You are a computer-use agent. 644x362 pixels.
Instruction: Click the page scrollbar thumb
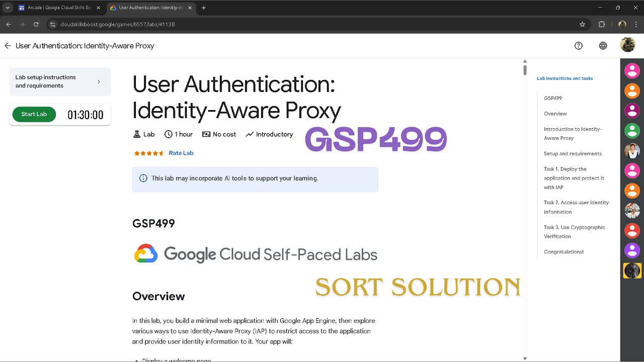525,70
